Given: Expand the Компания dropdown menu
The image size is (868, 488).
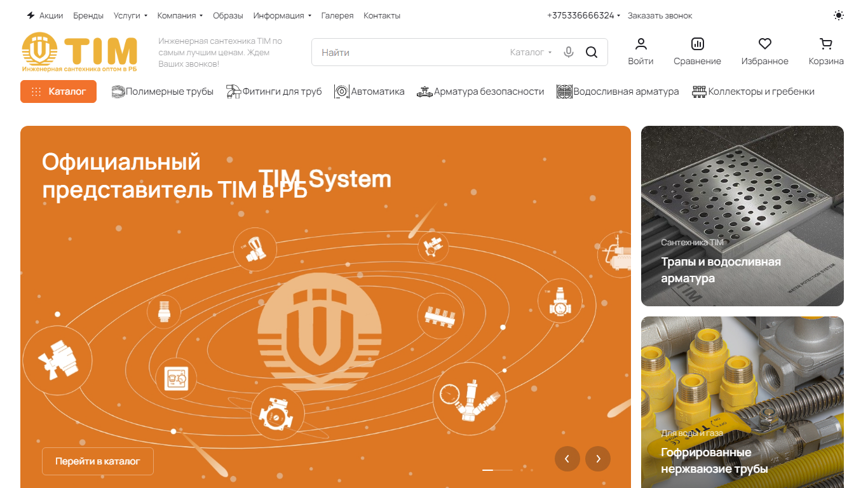Looking at the screenshot, I should [x=180, y=15].
